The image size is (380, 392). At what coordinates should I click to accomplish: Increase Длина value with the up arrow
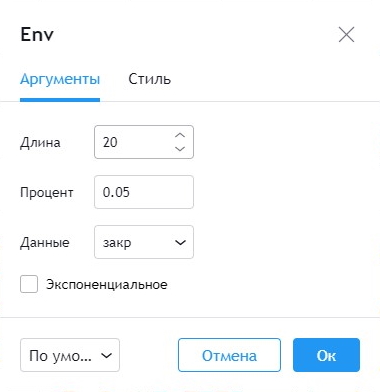click(180, 135)
